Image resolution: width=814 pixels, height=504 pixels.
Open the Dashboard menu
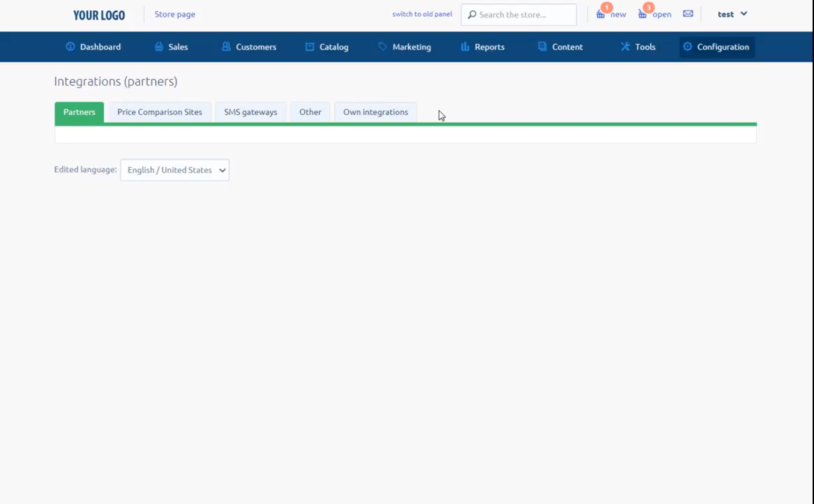[x=93, y=47]
